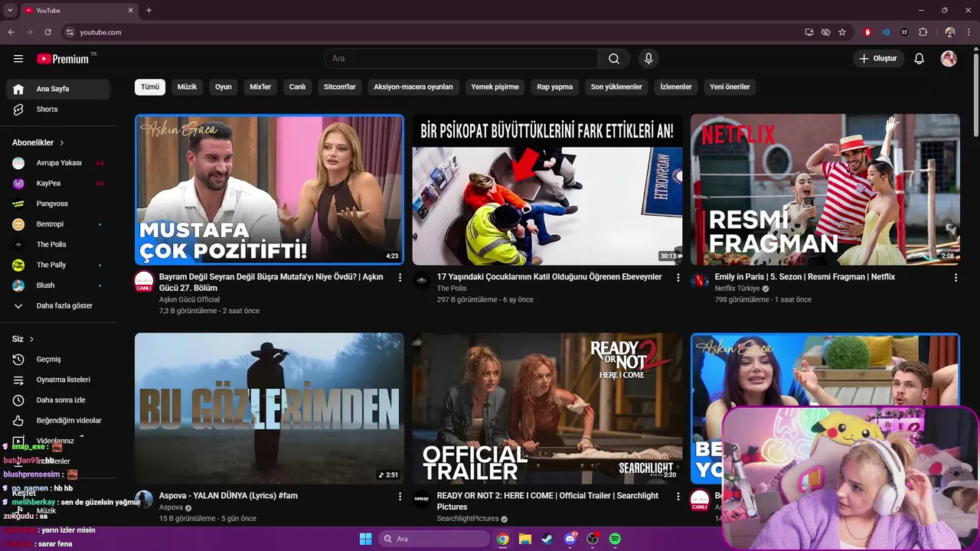
Task: Reload the page in Chrome
Action: 48,32
